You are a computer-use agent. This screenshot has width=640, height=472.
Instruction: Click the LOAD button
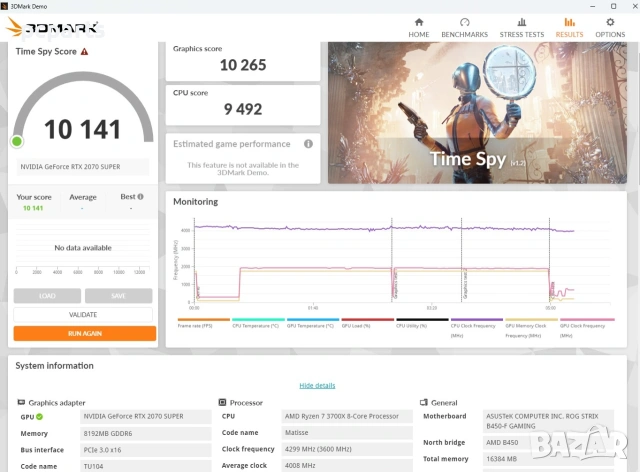point(47,296)
